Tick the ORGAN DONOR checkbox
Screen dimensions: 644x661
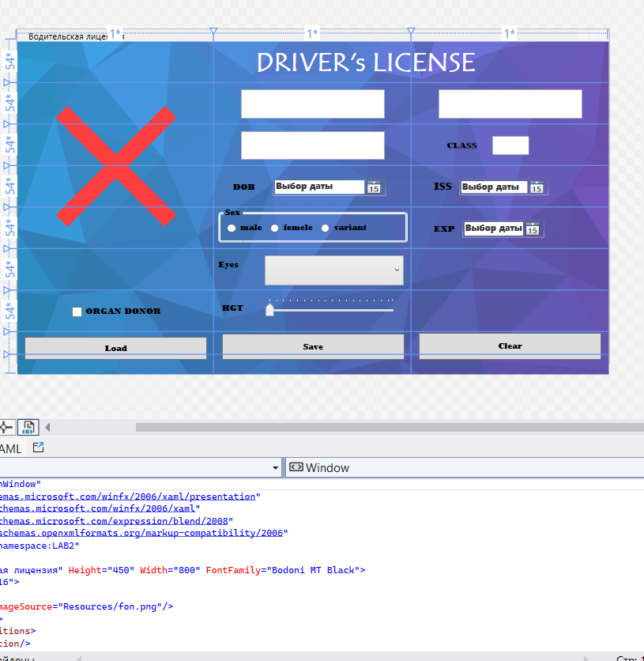(77, 312)
